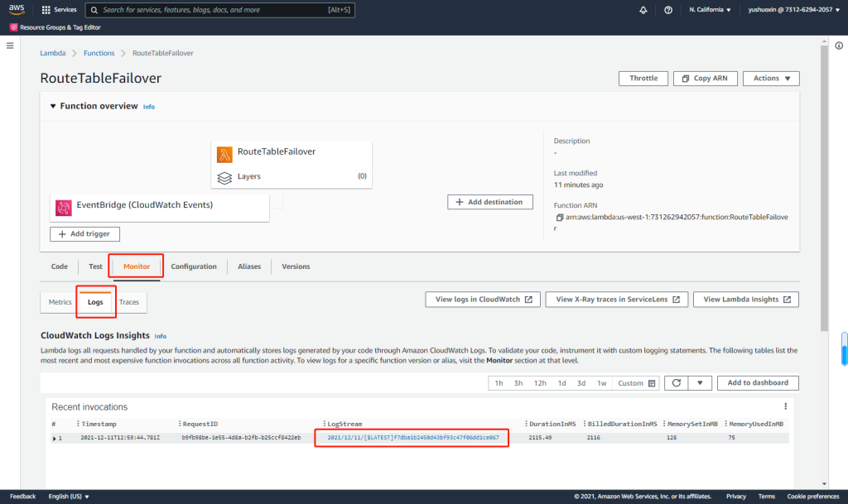848x504 pixels.
Task: Switch to the Configuration tab
Action: pos(194,266)
